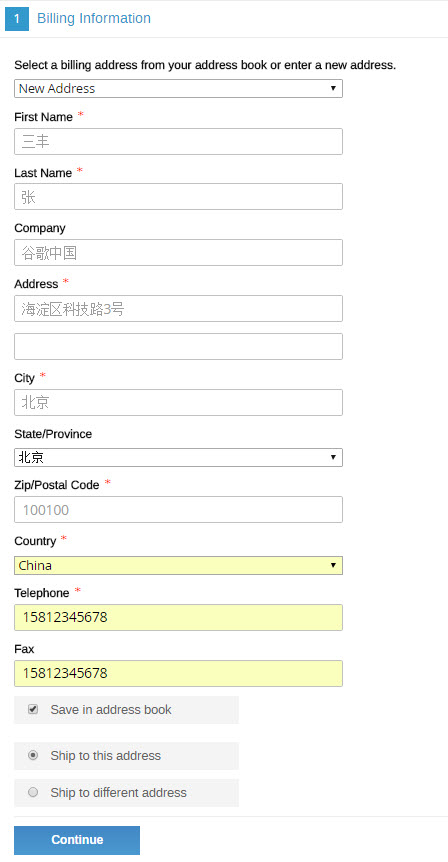The image size is (448, 862).
Task: Open the Country dropdown showing China
Action: click(x=178, y=565)
